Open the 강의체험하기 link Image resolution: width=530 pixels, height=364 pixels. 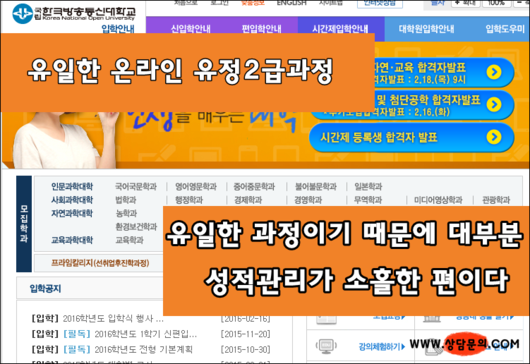pyautogui.click(x=381, y=347)
